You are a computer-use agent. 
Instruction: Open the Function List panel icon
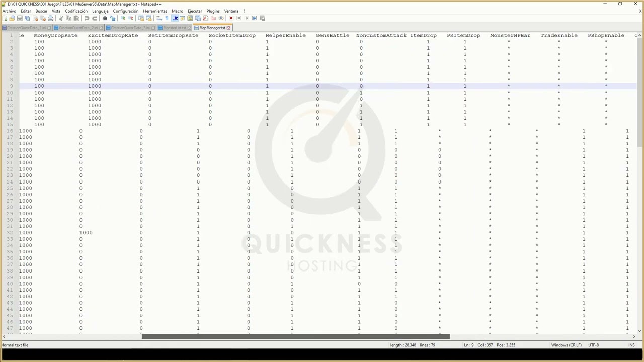point(205,18)
